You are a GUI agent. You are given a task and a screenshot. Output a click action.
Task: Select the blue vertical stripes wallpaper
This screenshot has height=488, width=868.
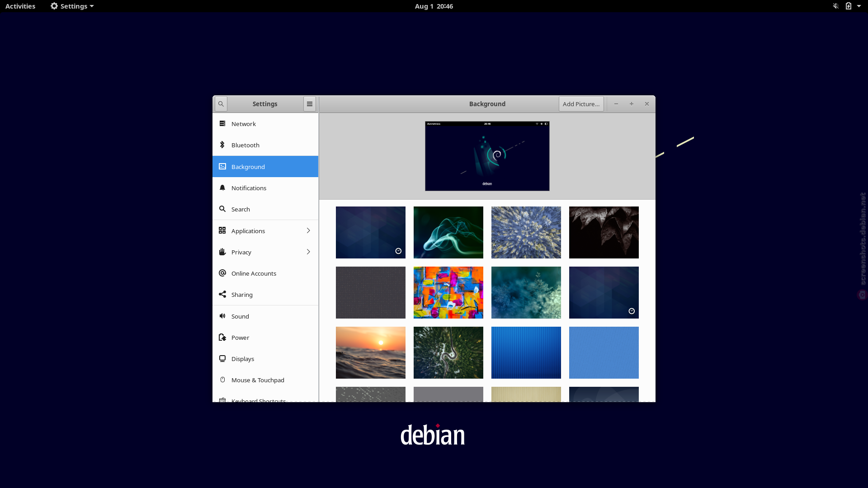point(526,352)
